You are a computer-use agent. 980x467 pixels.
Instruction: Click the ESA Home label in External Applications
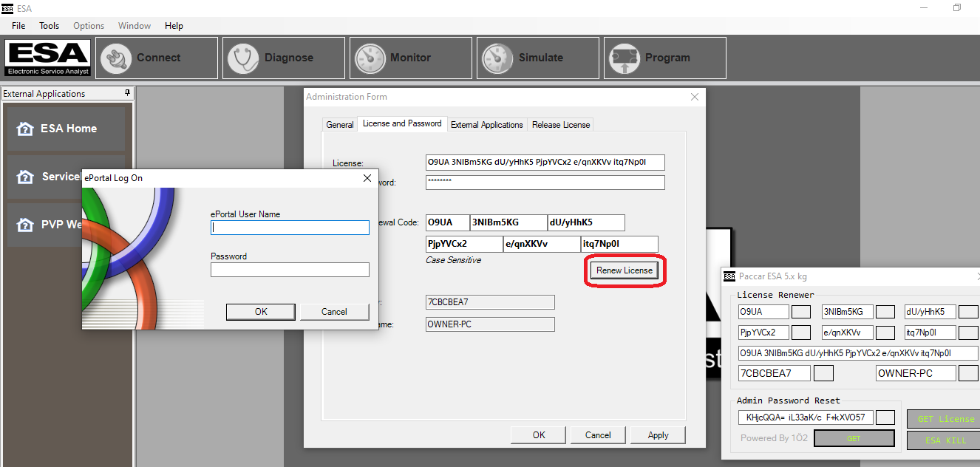69,129
